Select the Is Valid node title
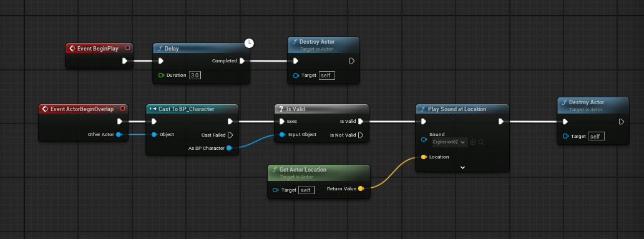 pos(296,109)
